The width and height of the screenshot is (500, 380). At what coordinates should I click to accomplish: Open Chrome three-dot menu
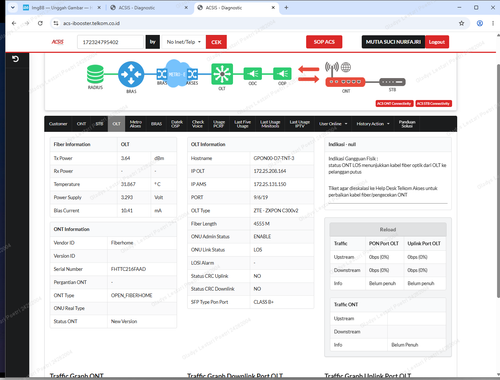pyautogui.click(x=493, y=23)
